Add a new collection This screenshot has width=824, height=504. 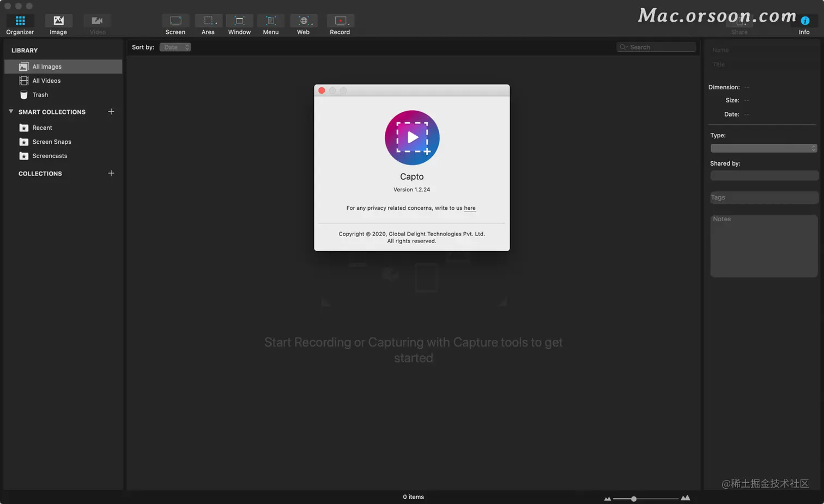point(111,173)
